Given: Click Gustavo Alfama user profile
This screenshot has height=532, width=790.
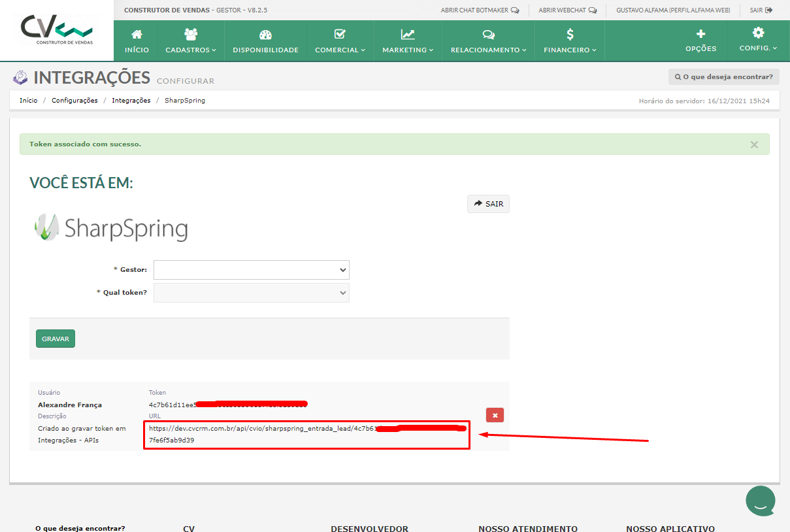Looking at the screenshot, I should 673,10.
